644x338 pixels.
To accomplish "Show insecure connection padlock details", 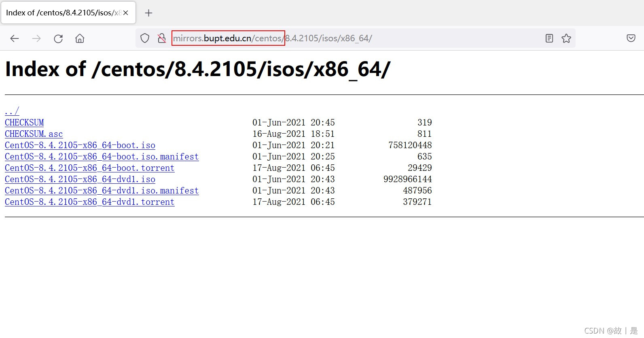I will (x=162, y=38).
